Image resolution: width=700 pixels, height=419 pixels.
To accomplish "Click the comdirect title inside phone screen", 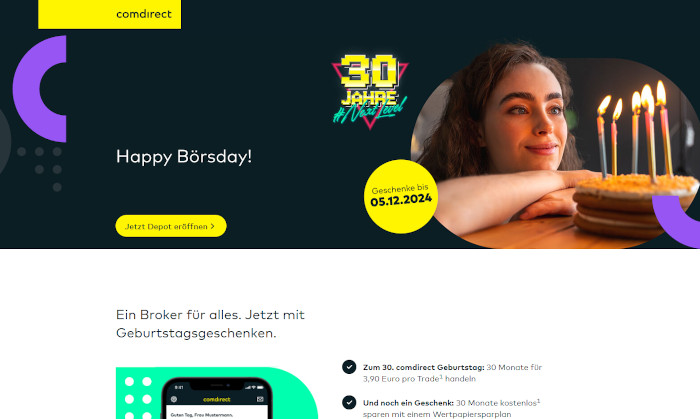I will 217,399.
